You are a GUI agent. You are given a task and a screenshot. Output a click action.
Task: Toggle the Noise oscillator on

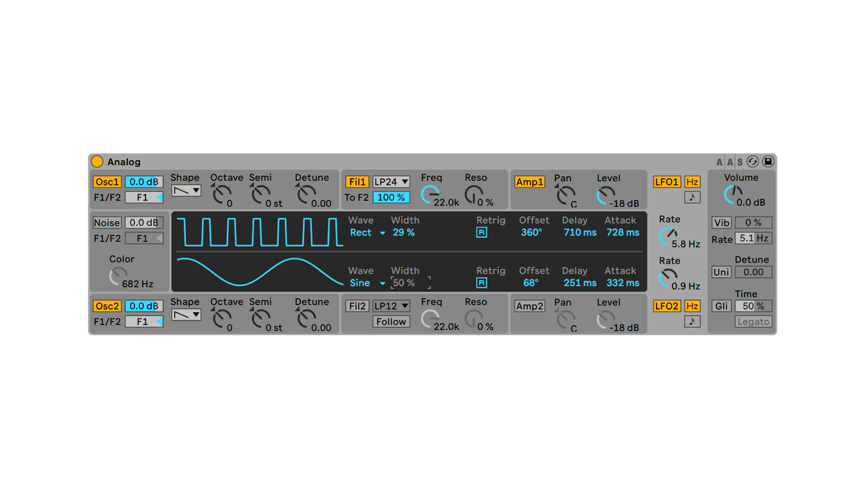tap(107, 222)
